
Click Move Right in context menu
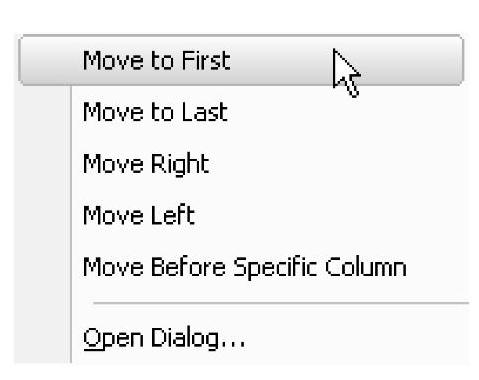pos(240,163)
